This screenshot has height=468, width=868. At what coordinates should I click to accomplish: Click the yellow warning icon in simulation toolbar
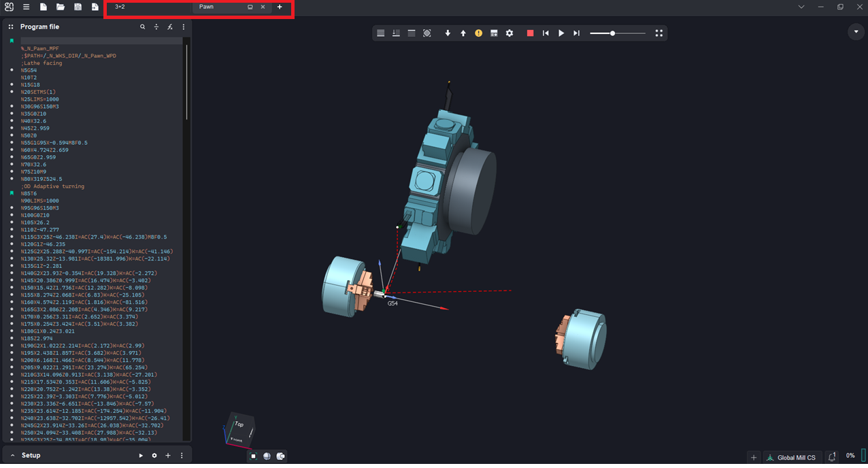(478, 33)
